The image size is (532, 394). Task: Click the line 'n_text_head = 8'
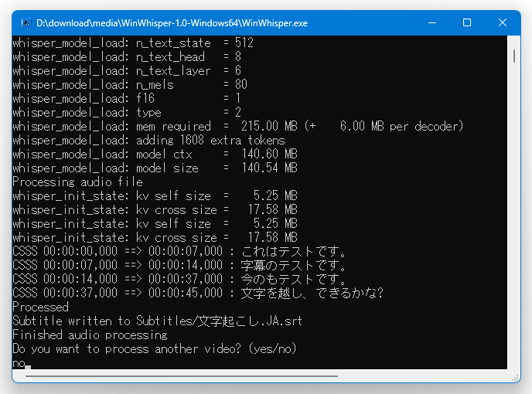coord(127,57)
